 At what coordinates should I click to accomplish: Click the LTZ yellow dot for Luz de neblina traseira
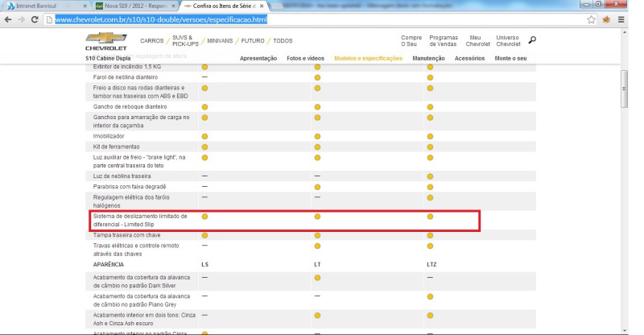(x=430, y=176)
